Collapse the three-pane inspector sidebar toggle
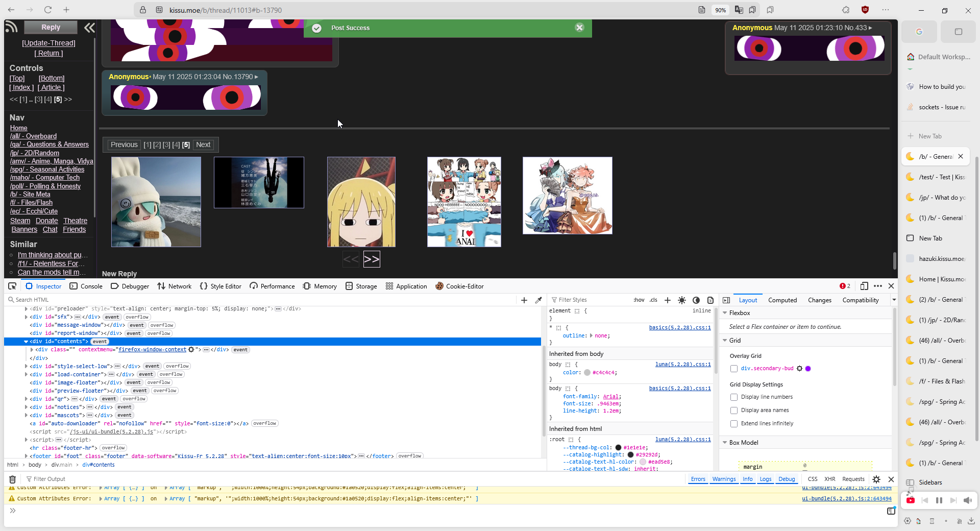The image size is (980, 531). coord(726,300)
